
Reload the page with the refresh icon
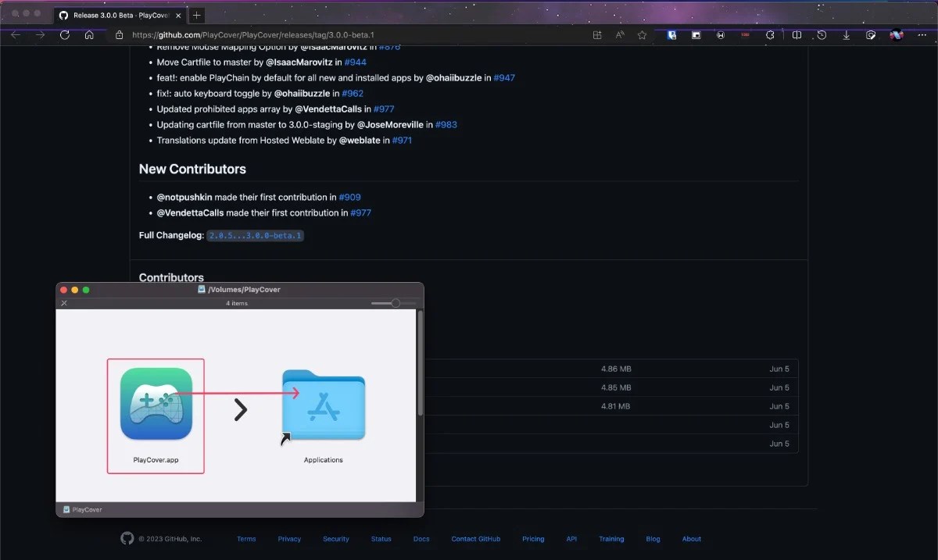(x=65, y=34)
